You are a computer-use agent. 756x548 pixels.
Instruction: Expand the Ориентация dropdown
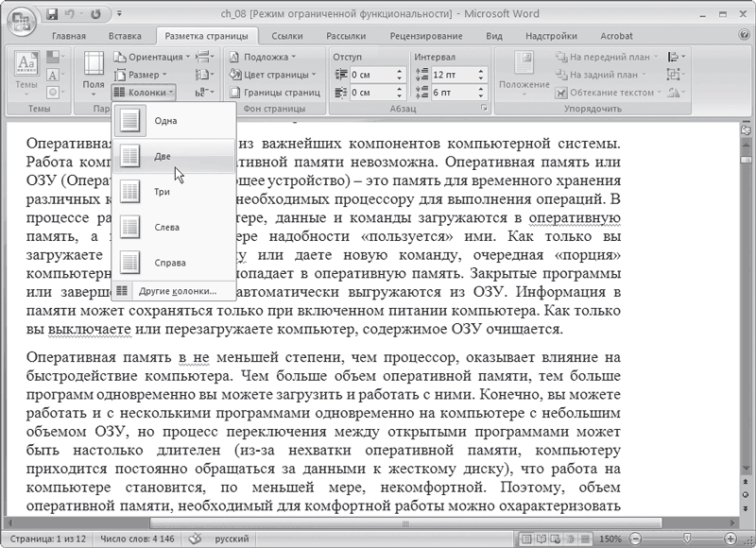coord(154,57)
